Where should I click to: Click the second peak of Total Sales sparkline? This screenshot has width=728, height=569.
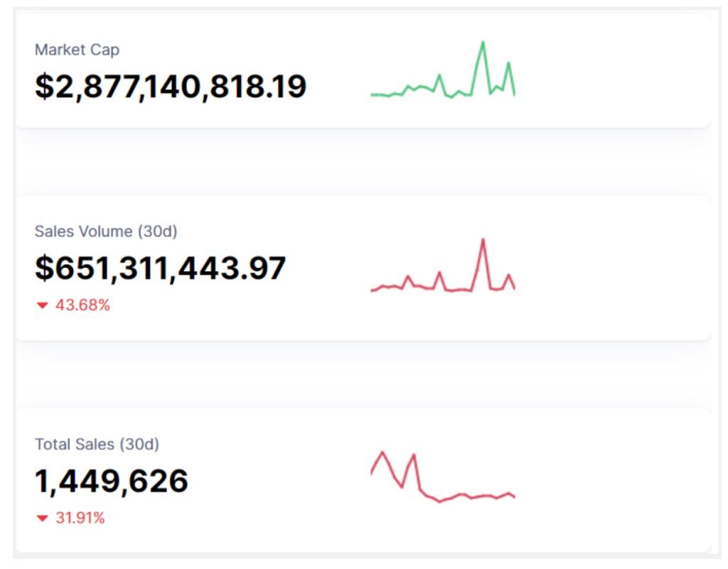coord(413,455)
